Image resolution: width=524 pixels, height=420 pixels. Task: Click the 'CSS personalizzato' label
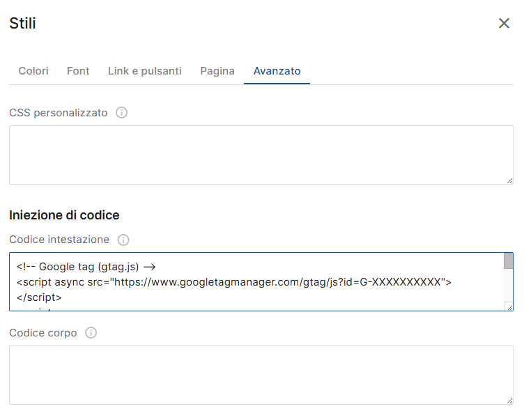58,113
